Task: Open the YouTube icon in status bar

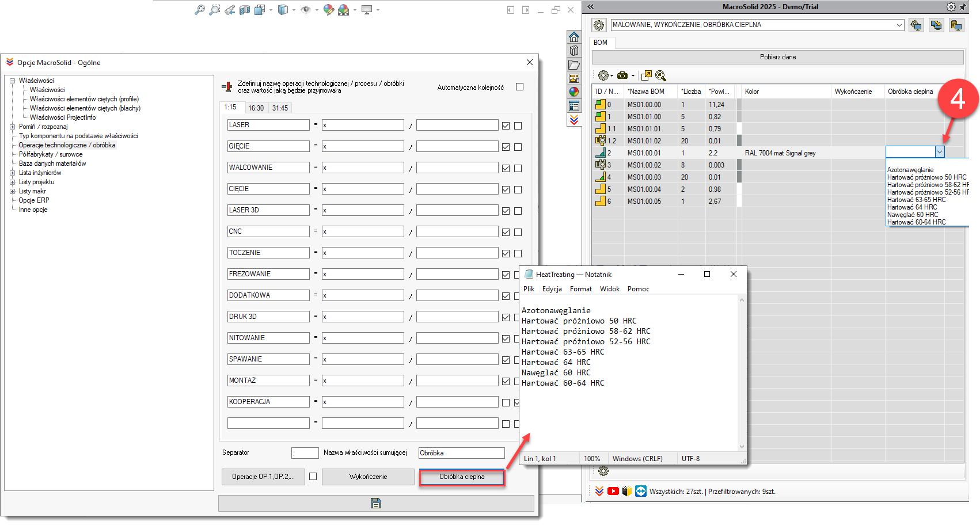Action: click(613, 491)
